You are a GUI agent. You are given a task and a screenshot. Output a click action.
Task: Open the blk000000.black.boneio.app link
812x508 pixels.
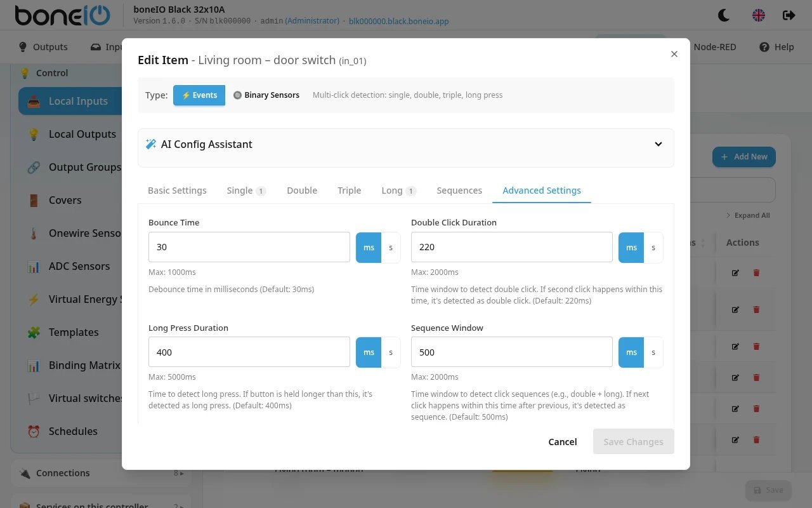click(399, 21)
